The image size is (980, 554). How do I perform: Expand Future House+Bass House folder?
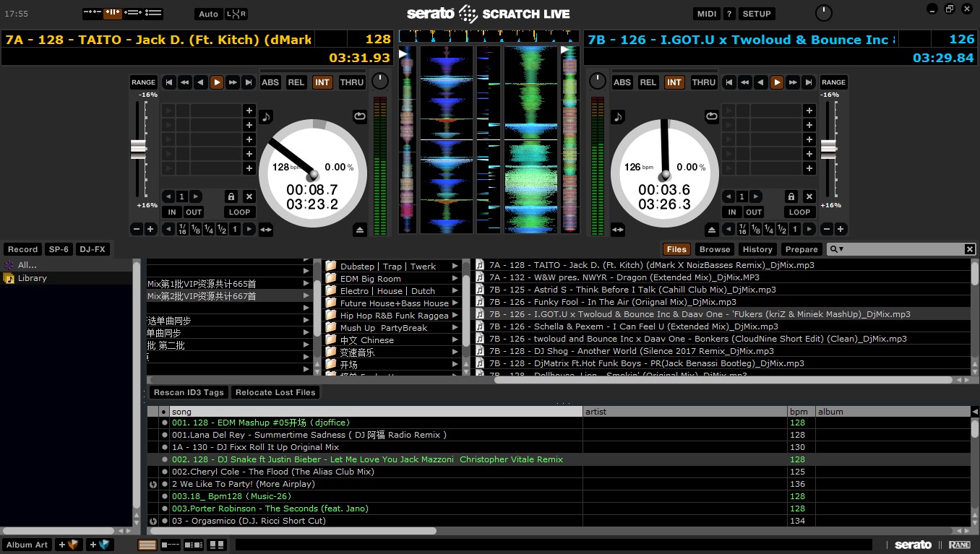click(455, 303)
